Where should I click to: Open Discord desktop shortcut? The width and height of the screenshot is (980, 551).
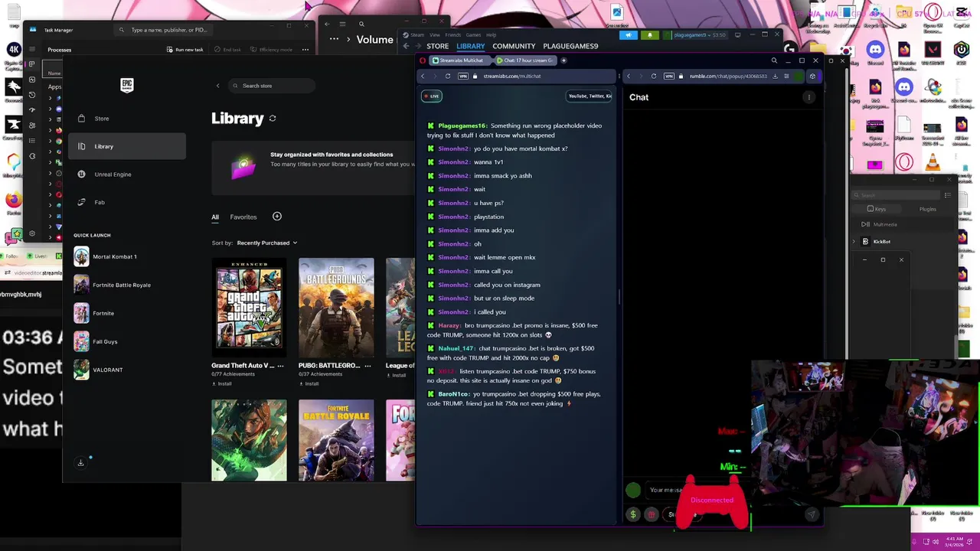(x=876, y=54)
